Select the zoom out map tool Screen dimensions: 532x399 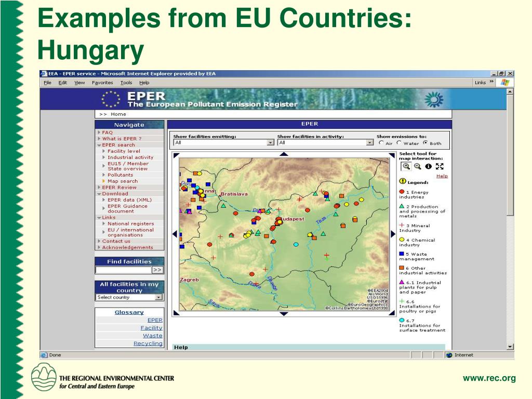point(418,166)
